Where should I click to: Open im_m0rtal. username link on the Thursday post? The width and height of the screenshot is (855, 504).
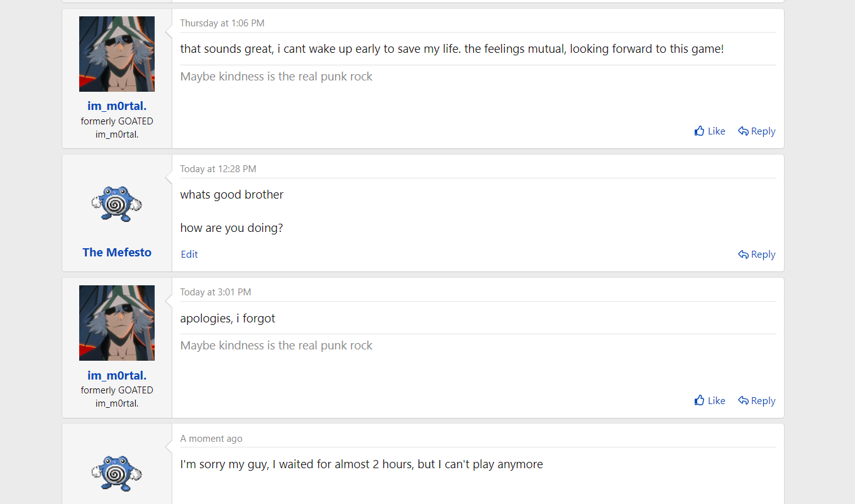[117, 106]
